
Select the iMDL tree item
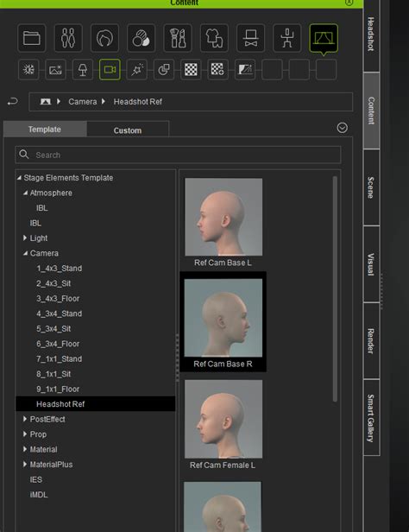point(39,495)
